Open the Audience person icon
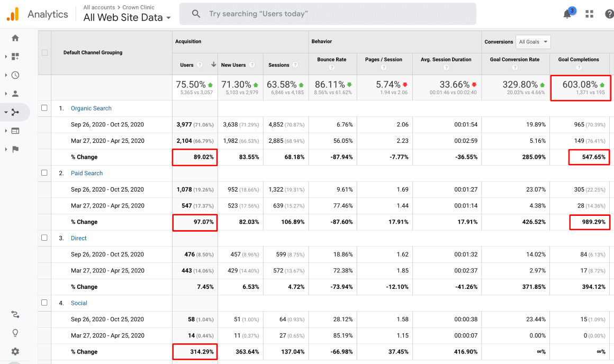This screenshot has width=614, height=364. coord(15,94)
